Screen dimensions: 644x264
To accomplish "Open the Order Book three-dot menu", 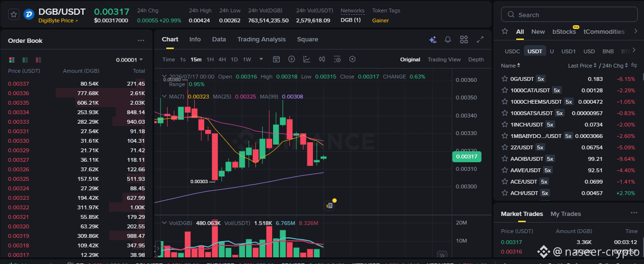I will [141, 41].
